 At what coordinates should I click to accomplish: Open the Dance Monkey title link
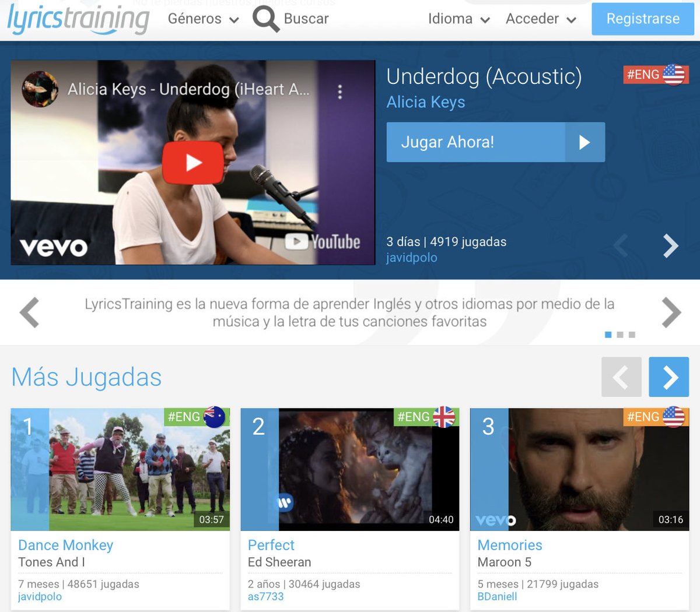point(66,545)
